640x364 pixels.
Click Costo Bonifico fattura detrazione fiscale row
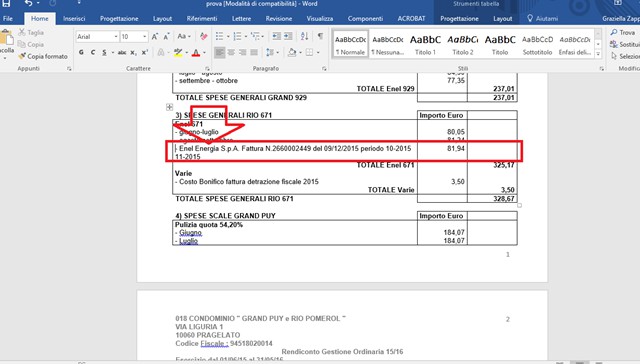coord(247,182)
